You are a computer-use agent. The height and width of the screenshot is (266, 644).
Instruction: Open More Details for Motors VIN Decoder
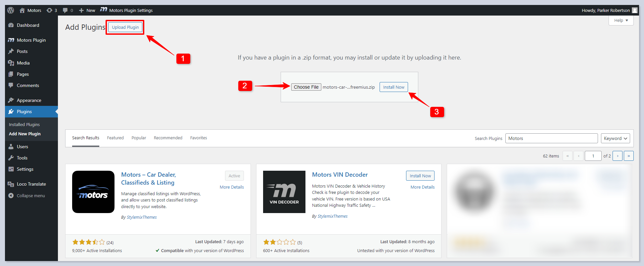point(422,187)
